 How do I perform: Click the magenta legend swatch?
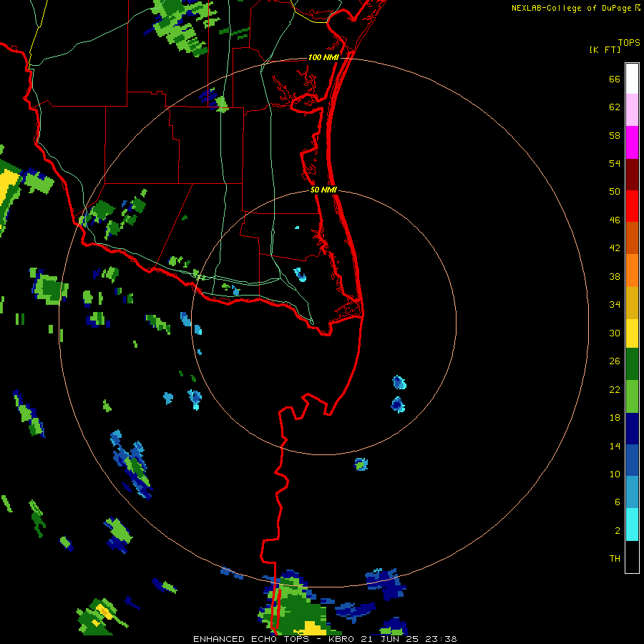(x=632, y=142)
